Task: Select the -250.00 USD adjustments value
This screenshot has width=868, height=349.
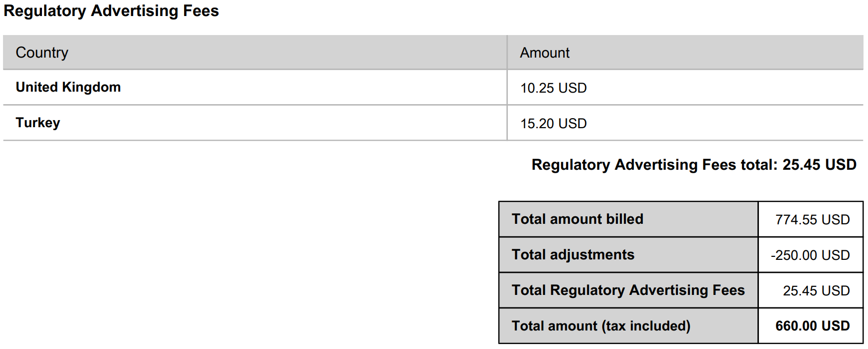Action: tap(810, 255)
